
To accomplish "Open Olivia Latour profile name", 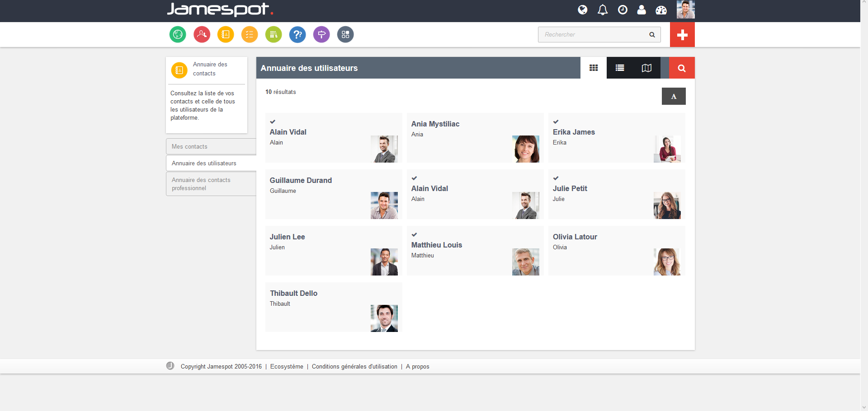I will point(575,237).
